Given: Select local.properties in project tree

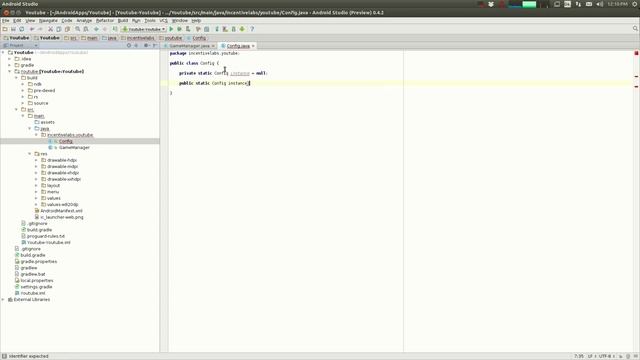Looking at the screenshot, I should [37, 281].
